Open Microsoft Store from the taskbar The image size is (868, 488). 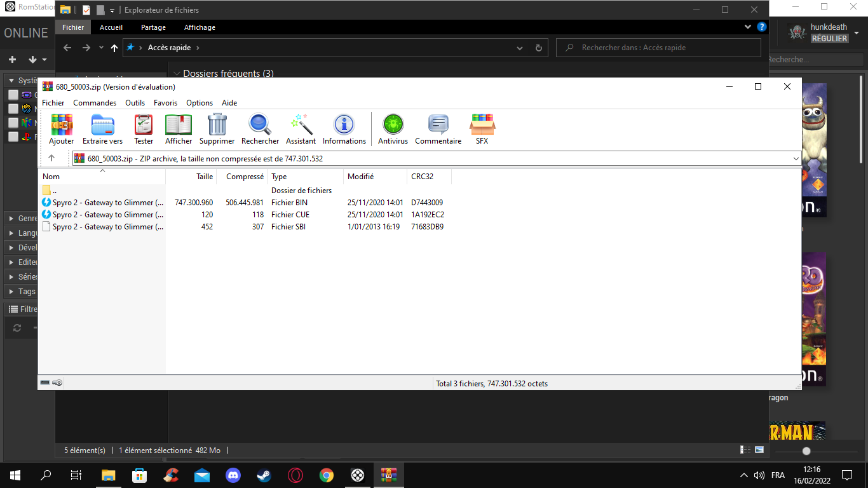[140, 475]
